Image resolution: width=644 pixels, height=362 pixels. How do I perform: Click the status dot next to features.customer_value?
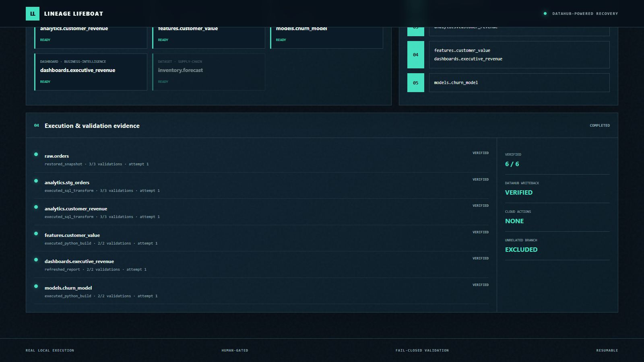tap(36, 234)
